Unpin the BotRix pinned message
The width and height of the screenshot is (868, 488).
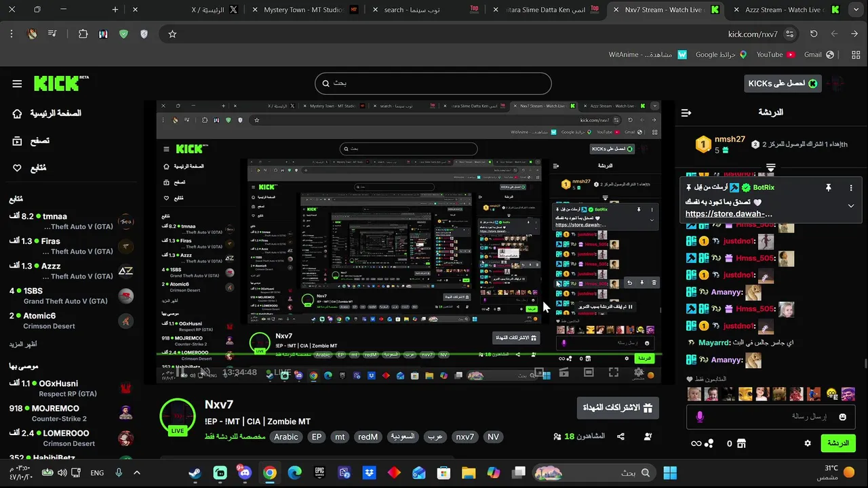(828, 188)
